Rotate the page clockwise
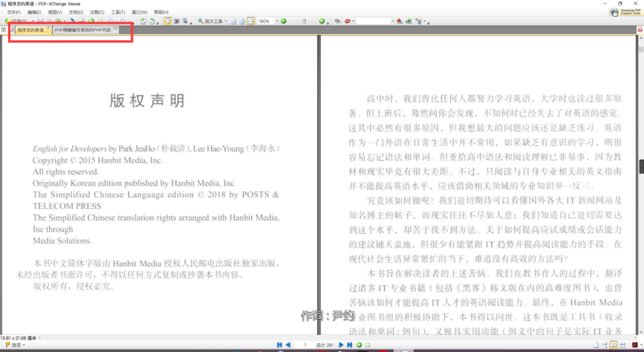This screenshot has width=644, height=352. coord(151,21)
